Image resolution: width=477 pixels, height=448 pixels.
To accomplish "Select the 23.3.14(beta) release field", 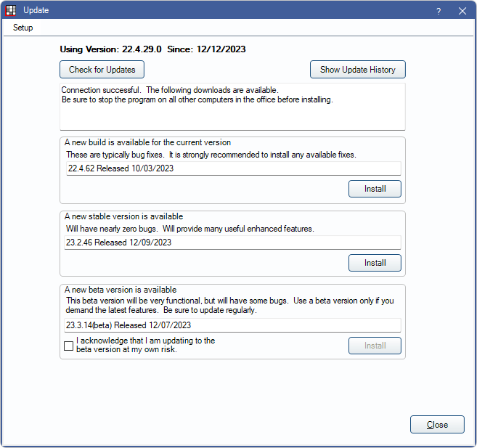I will (232, 325).
